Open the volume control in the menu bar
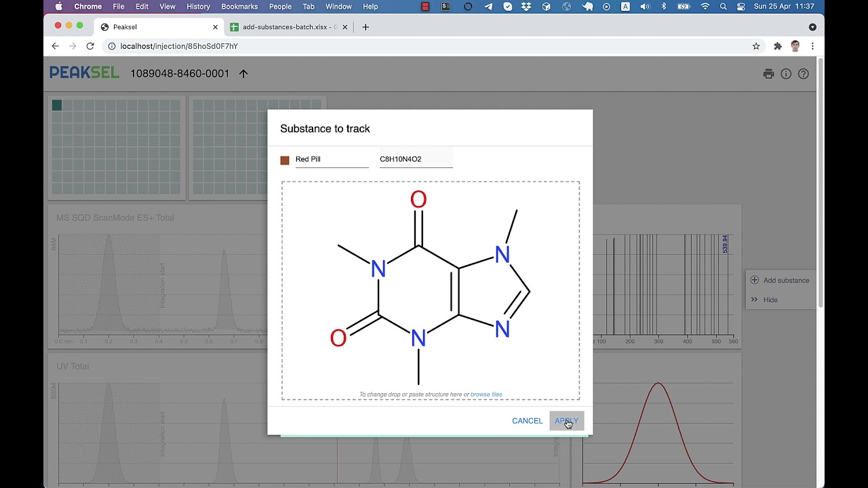Screen dimensions: 868x488 coord(645,7)
